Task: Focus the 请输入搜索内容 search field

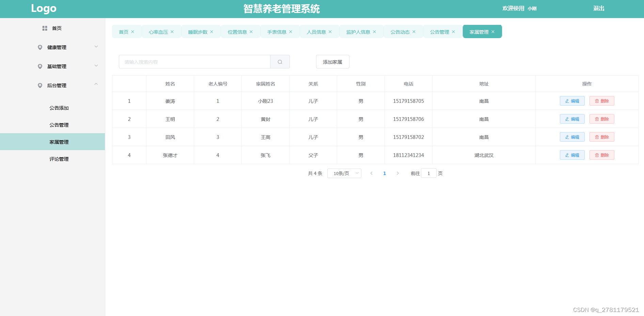Action: [194, 62]
